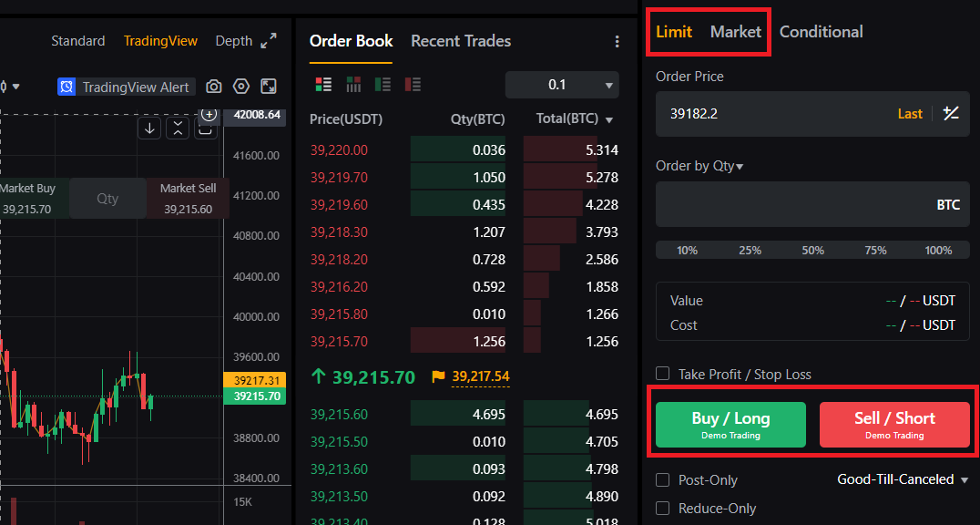Switch to the Market order tab
The image size is (980, 525).
tap(736, 32)
